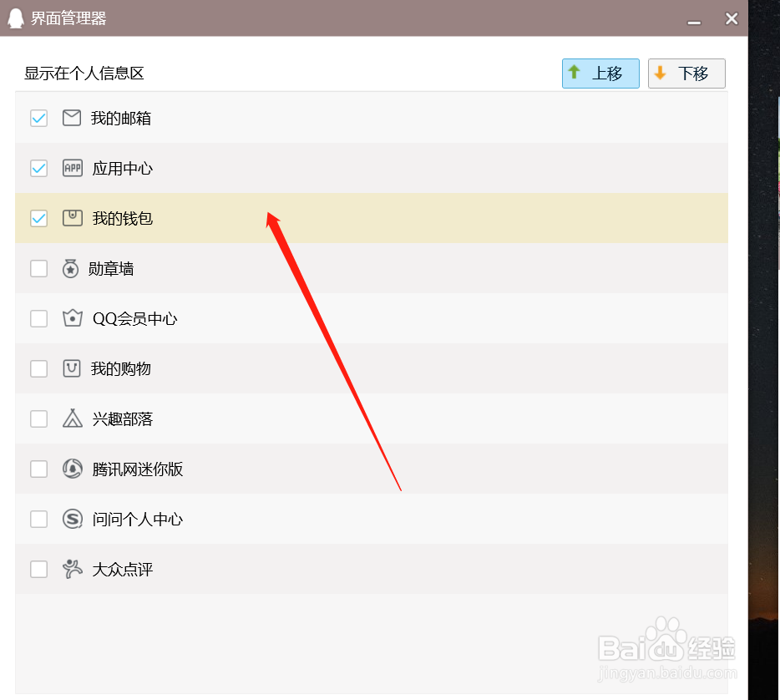Image resolution: width=780 pixels, height=700 pixels.
Task: Disable the 应用中心 checkbox
Action: click(x=38, y=168)
